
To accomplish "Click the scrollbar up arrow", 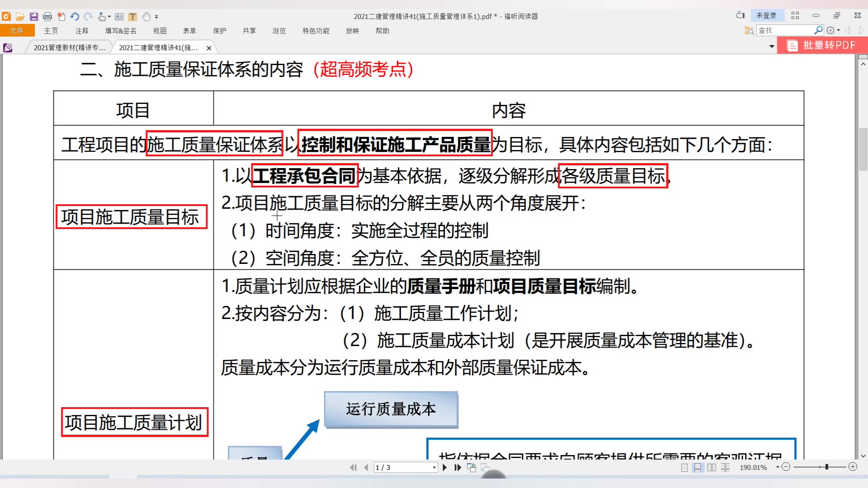I will coord(863,64).
